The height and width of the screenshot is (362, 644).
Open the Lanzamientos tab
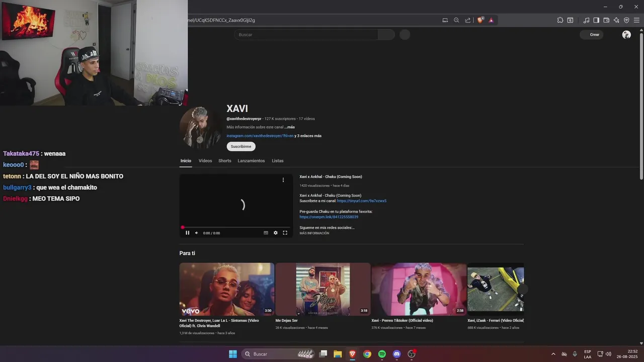251,161
